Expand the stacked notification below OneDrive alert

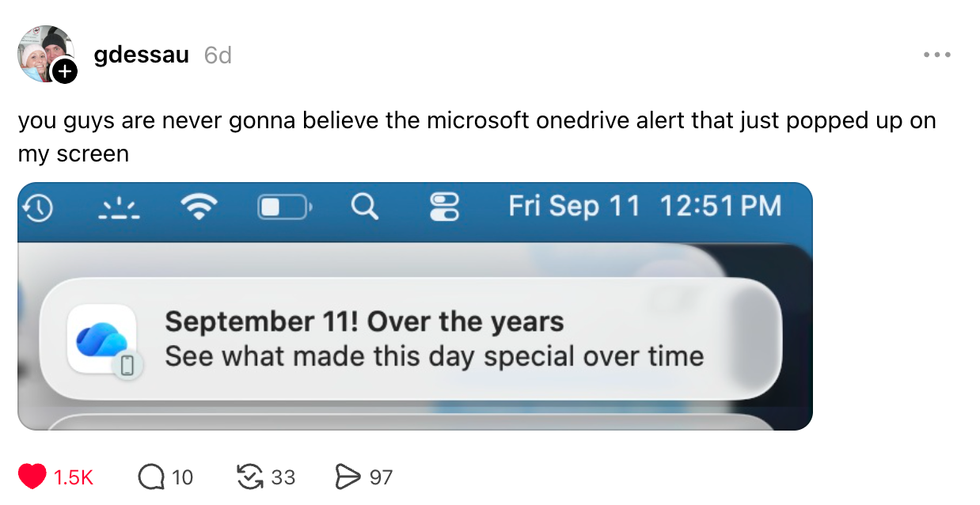pyautogui.click(x=410, y=421)
